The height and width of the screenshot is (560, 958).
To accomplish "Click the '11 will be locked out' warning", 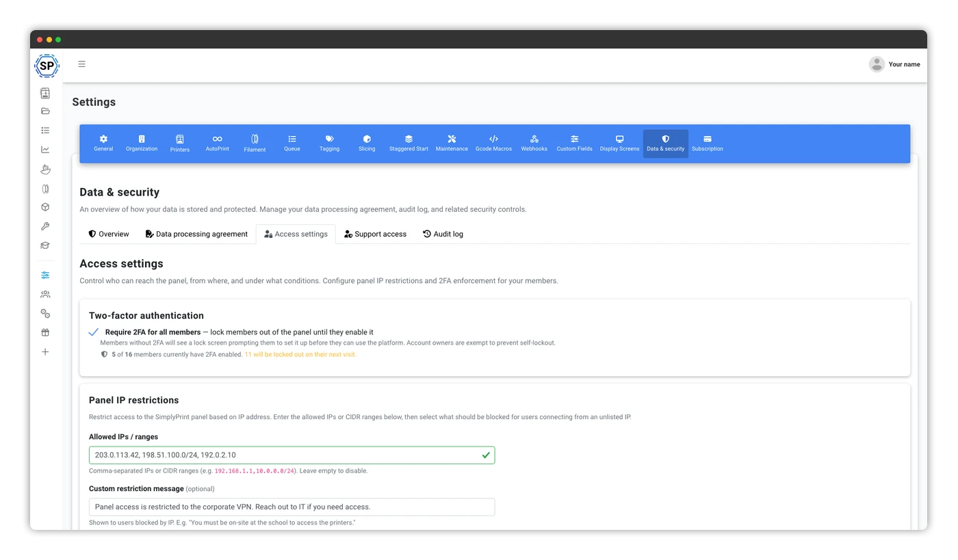I will tap(300, 354).
